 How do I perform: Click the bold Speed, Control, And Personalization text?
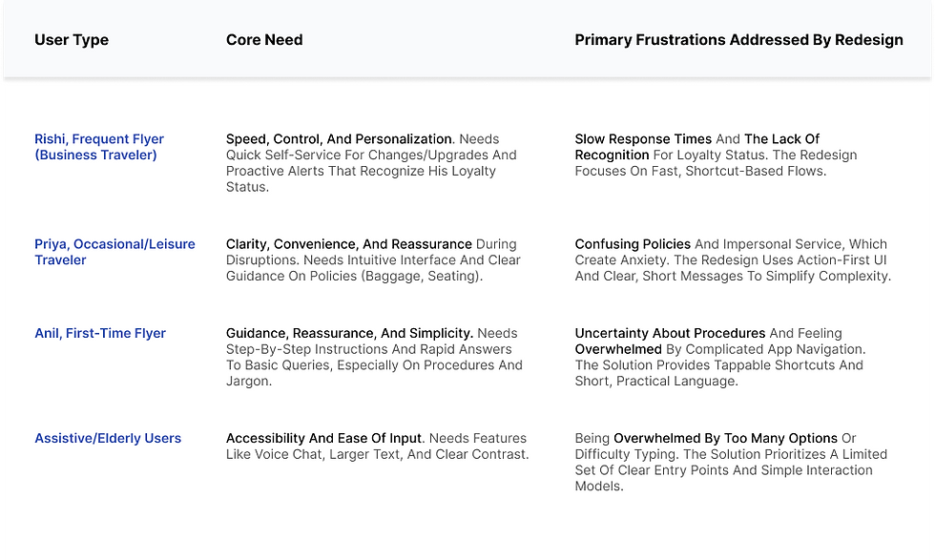339,139
